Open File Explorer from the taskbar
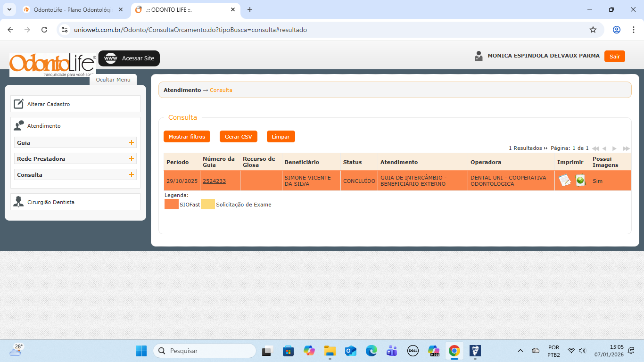 (x=330, y=351)
